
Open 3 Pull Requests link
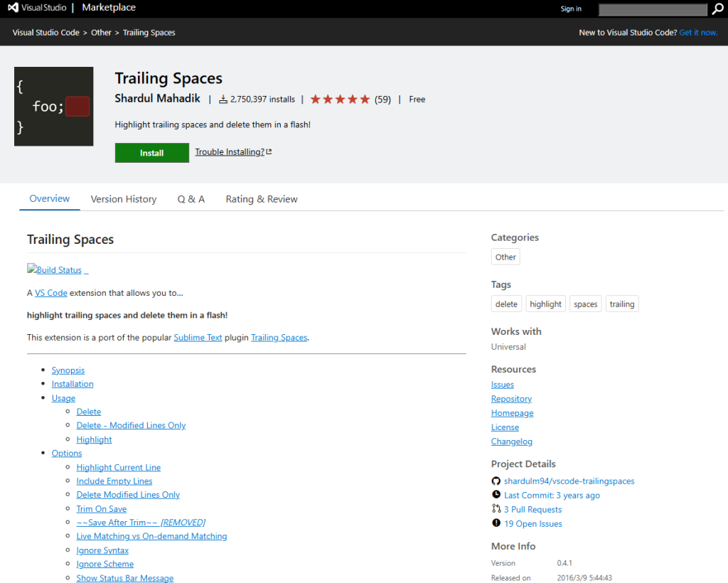pyautogui.click(x=533, y=509)
